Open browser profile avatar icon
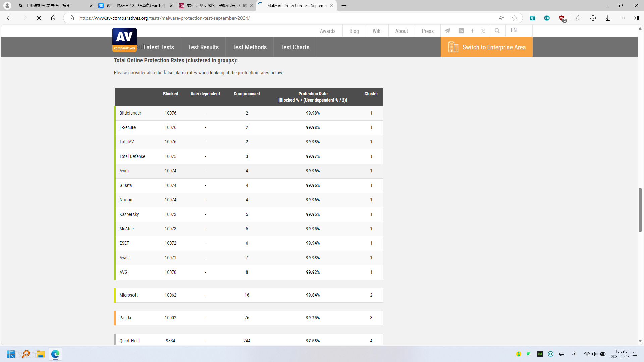644x362 pixels. click(7, 6)
